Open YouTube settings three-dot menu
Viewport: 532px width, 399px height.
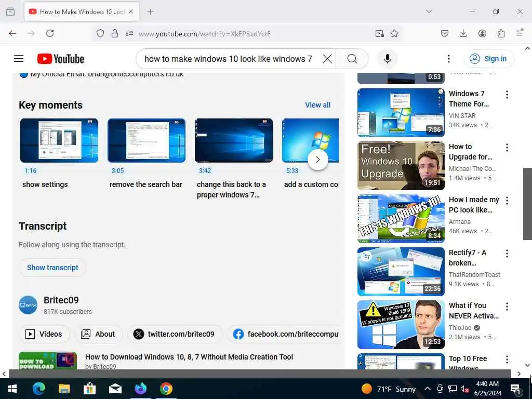pos(448,59)
